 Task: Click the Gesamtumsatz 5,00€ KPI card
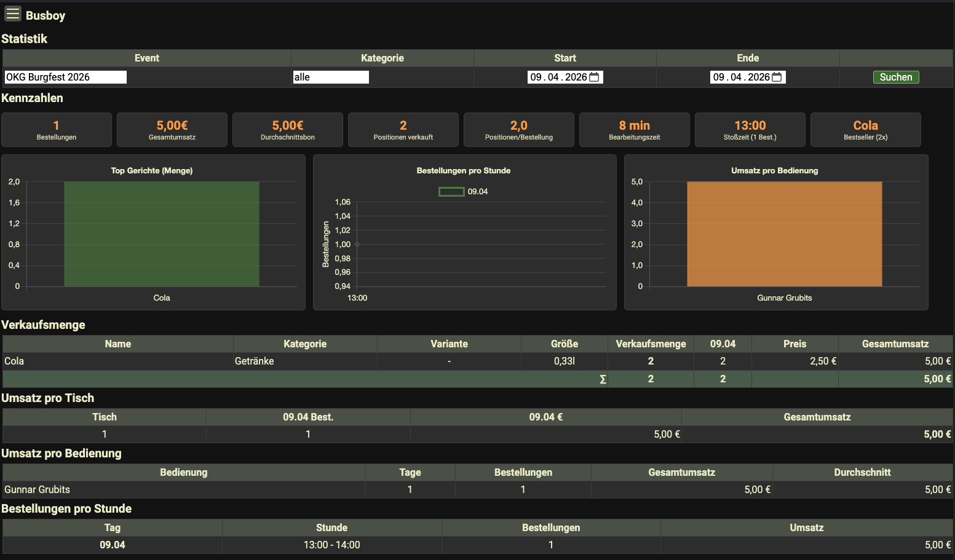pyautogui.click(x=172, y=130)
